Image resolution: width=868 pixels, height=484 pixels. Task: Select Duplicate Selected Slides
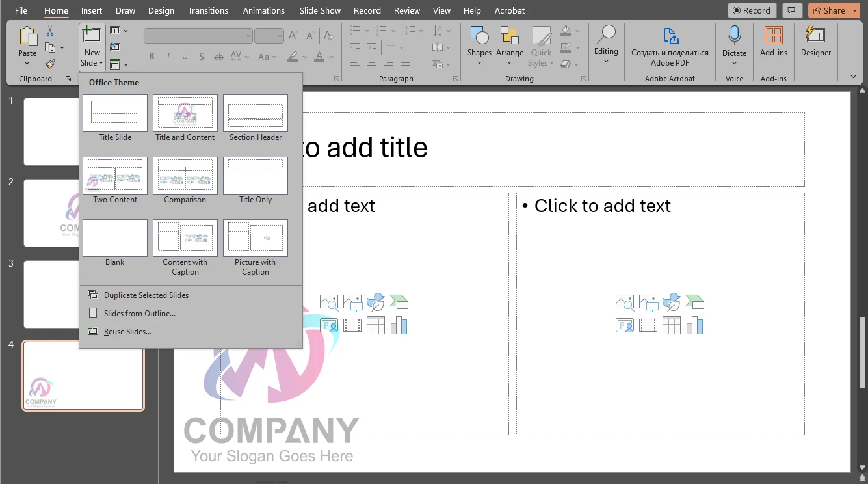point(144,295)
